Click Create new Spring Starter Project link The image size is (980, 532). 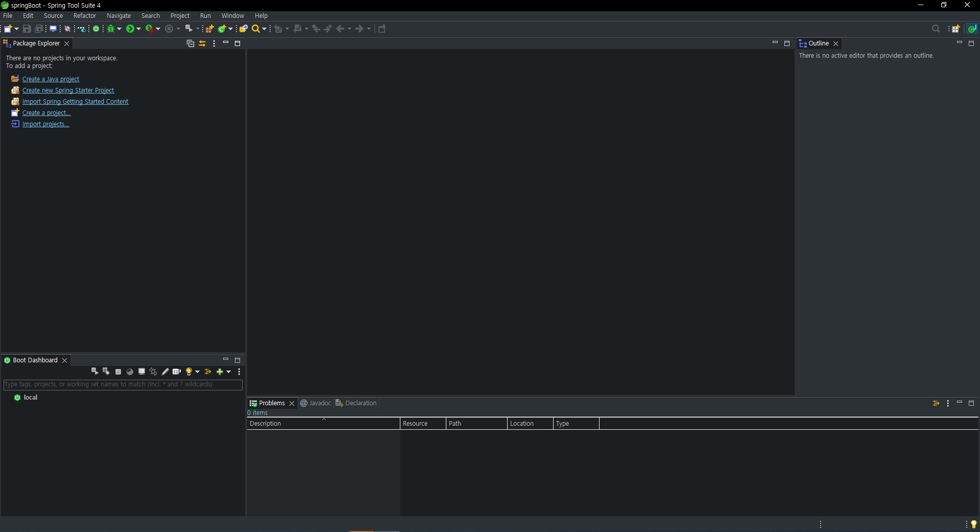coord(68,90)
